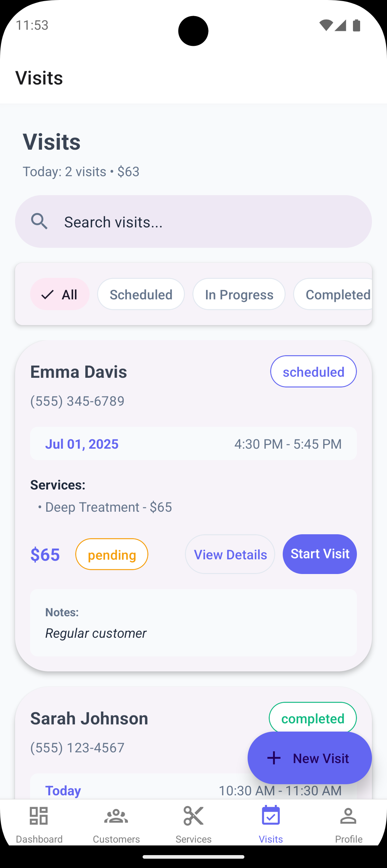The width and height of the screenshot is (387, 868).
Task: Open Sarah Johnson's visit card
Action: point(193,743)
